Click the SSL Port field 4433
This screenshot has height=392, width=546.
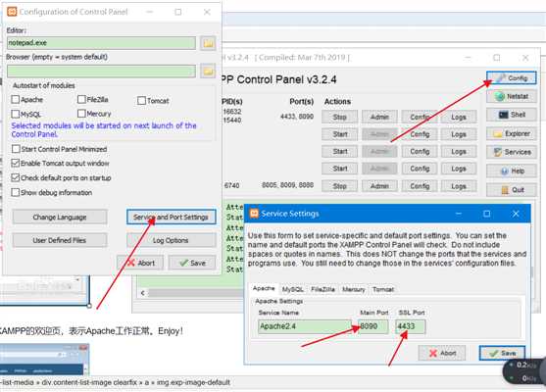(x=410, y=326)
